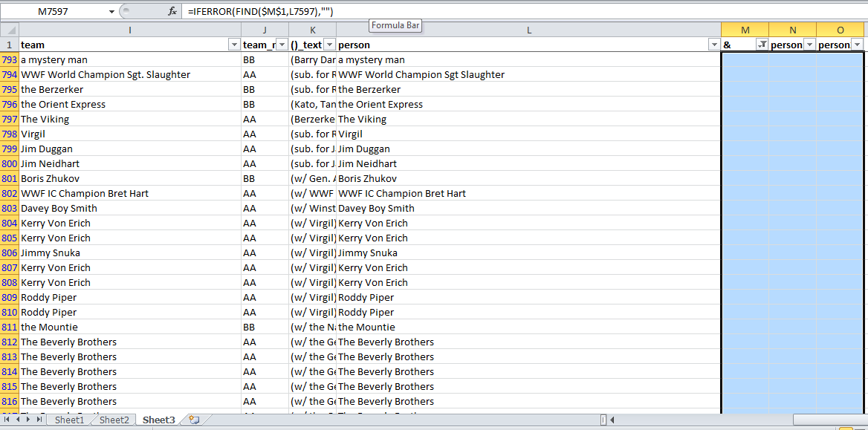Screen dimensions: 868x430
Task: Click BB cell in row 793
Action: coord(265,59)
